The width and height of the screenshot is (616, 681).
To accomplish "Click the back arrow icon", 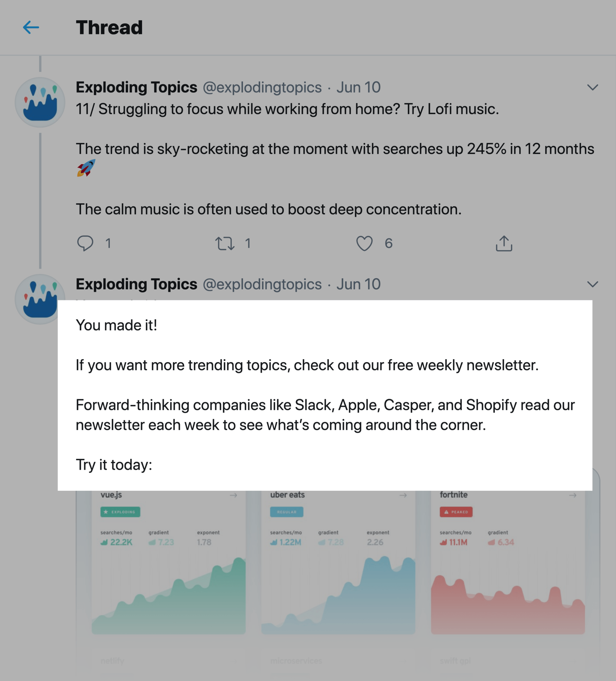I will 31,27.
